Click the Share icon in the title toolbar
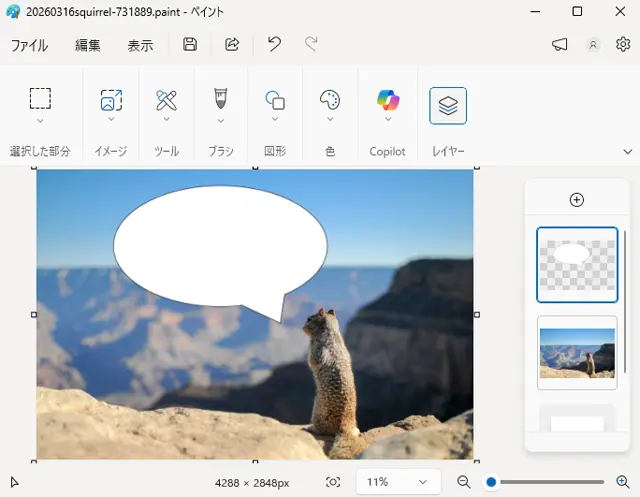The height and width of the screenshot is (497, 640). click(x=232, y=45)
